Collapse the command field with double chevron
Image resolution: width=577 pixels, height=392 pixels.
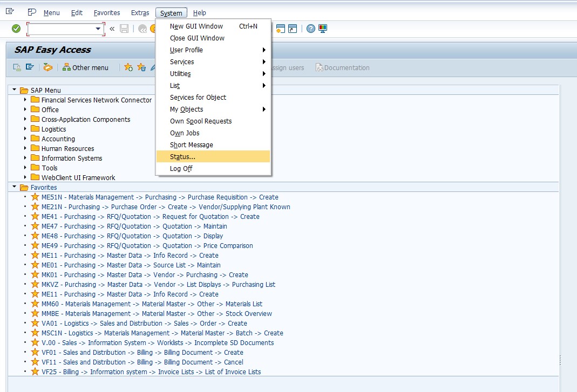[x=112, y=29]
